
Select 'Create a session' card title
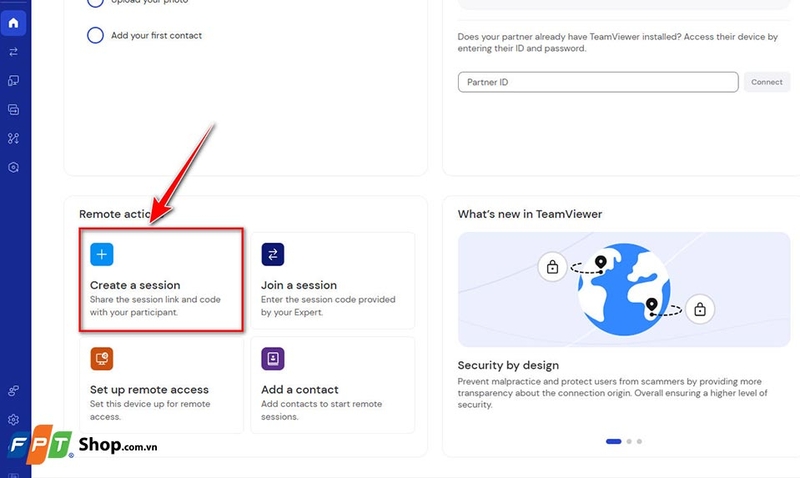136,285
